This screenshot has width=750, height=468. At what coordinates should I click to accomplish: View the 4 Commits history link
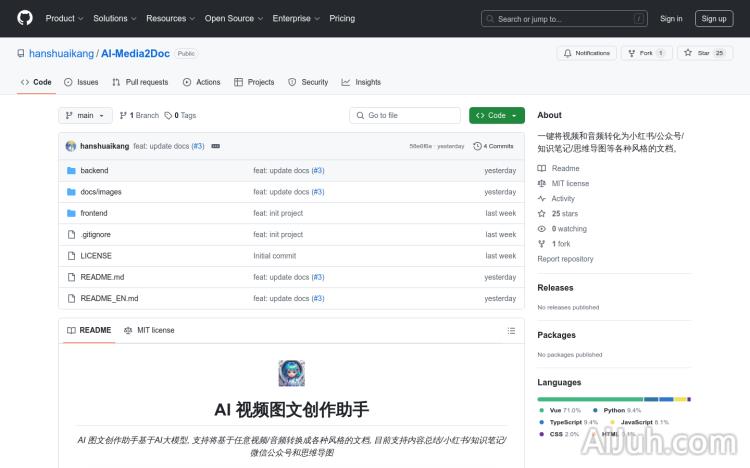coord(493,146)
